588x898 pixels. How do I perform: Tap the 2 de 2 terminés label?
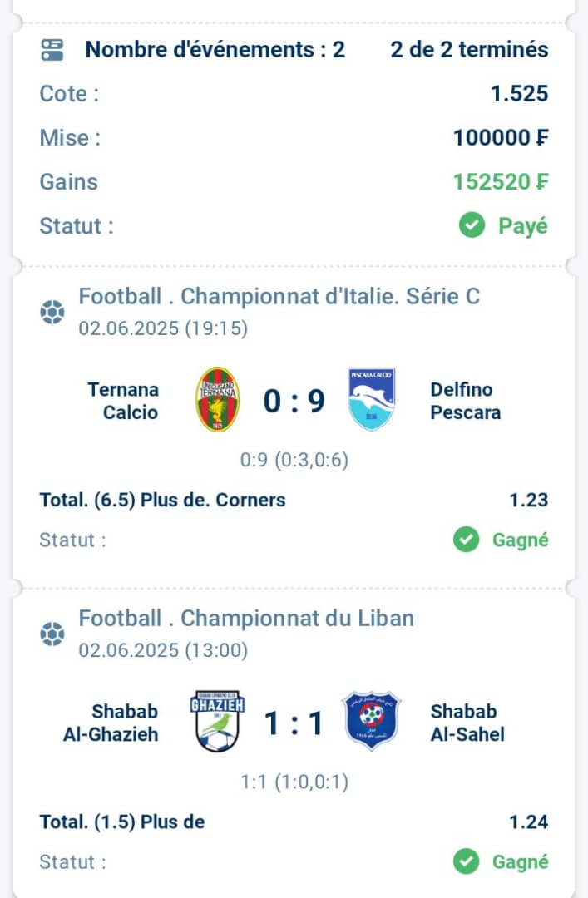click(x=469, y=50)
